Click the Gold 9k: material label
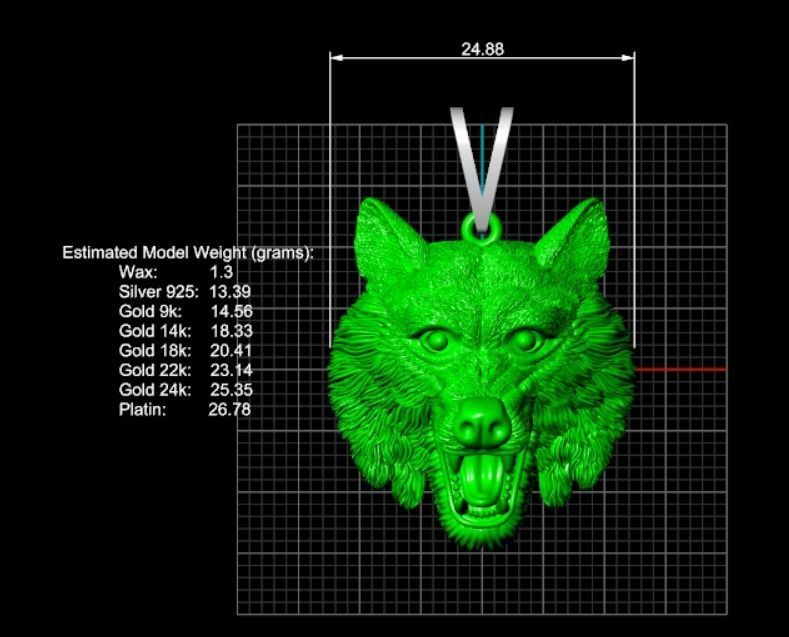The height and width of the screenshot is (637, 789). click(150, 311)
